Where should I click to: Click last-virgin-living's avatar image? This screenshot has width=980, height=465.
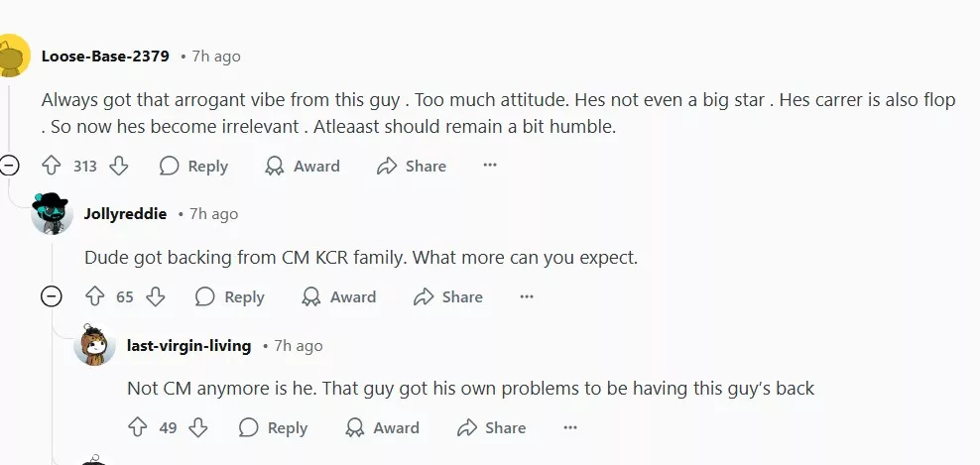tap(94, 344)
